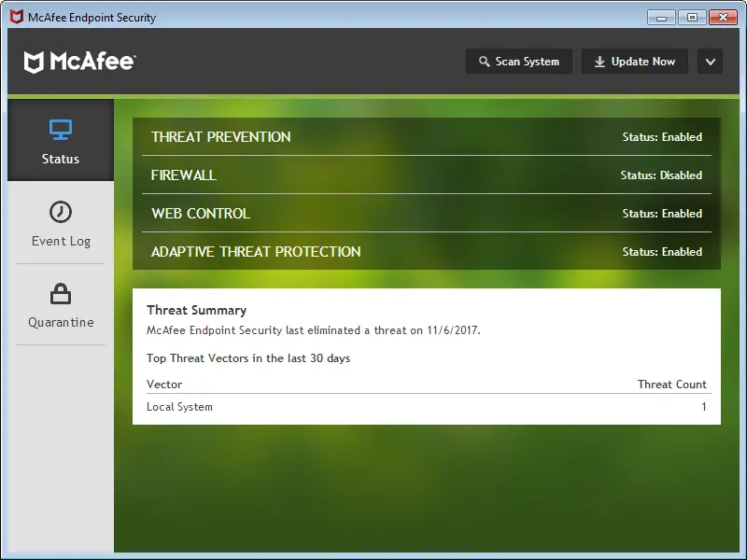Open the ADAPTIVE THREAT PROTECTION module row
This screenshot has height=560, width=747.
427,251
